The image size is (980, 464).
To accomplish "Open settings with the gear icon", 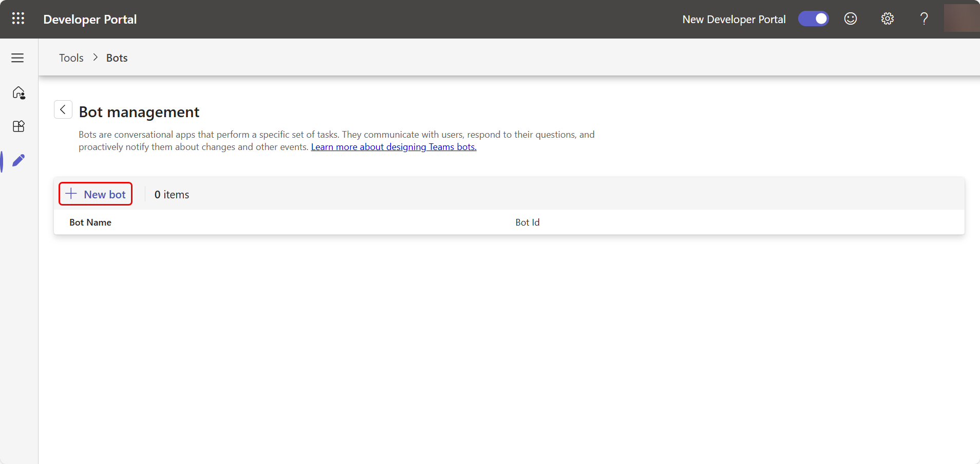I will [887, 19].
